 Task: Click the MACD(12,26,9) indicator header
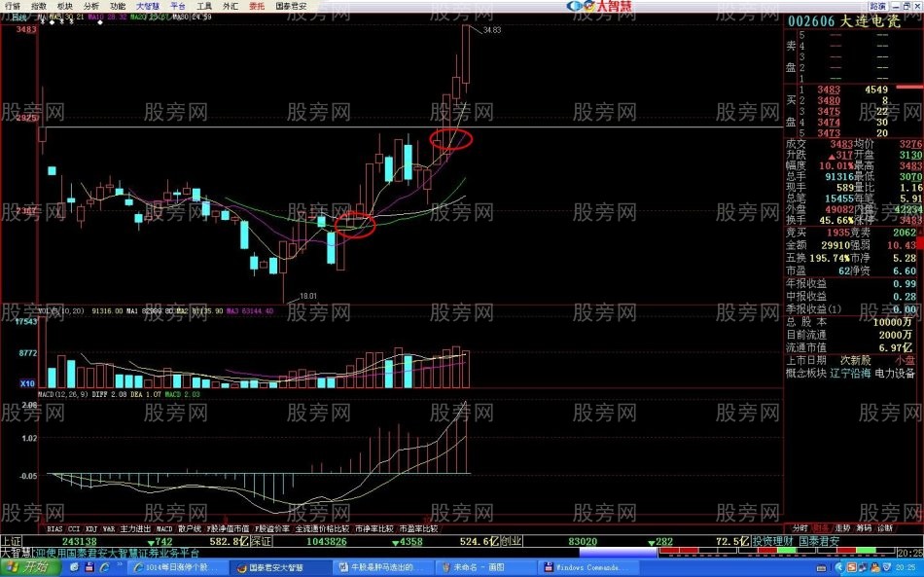point(63,394)
